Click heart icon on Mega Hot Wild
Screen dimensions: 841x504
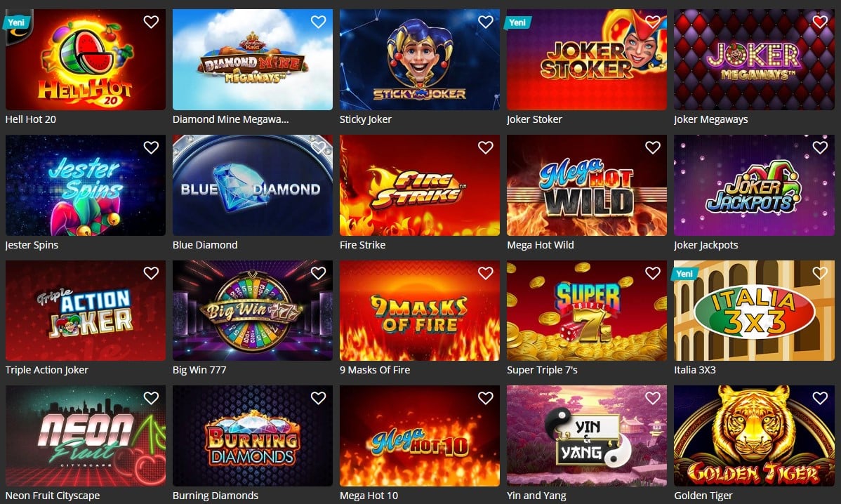click(x=653, y=147)
